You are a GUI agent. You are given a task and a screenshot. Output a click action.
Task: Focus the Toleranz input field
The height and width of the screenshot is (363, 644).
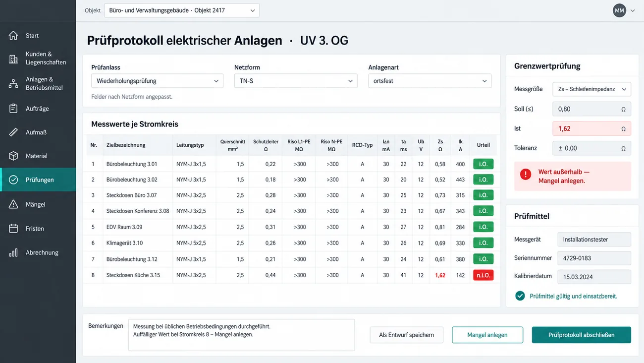click(x=591, y=148)
